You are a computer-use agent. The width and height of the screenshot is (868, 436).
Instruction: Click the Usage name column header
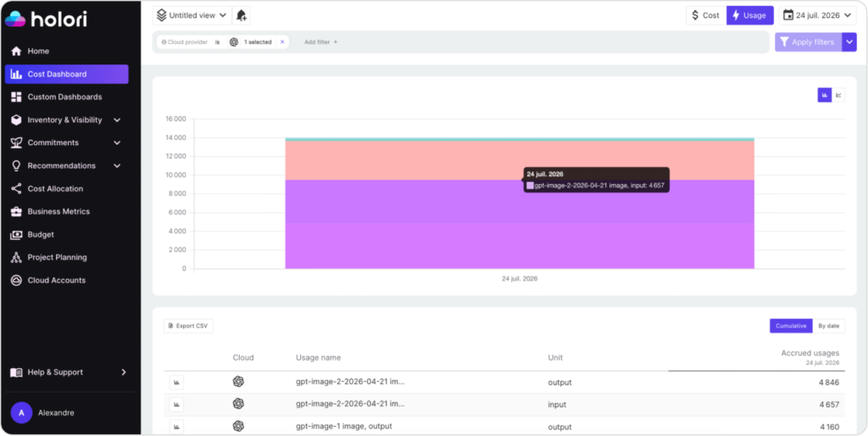tap(319, 358)
